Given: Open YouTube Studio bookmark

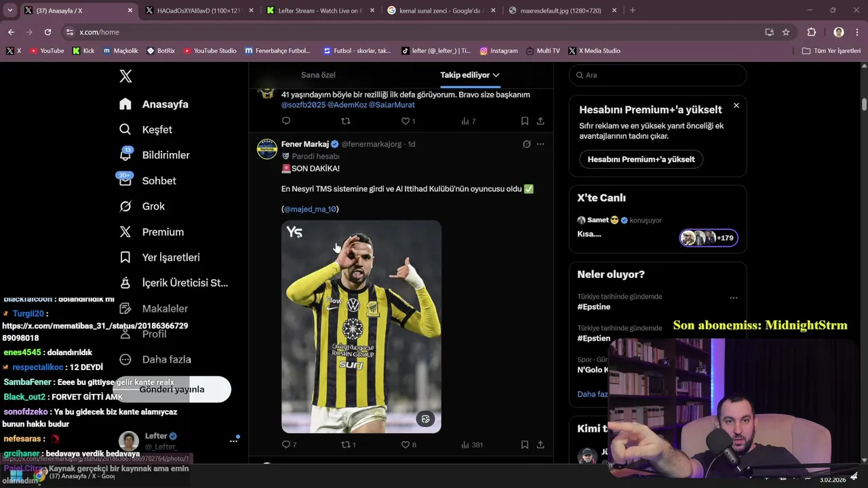Looking at the screenshot, I should 210,51.
